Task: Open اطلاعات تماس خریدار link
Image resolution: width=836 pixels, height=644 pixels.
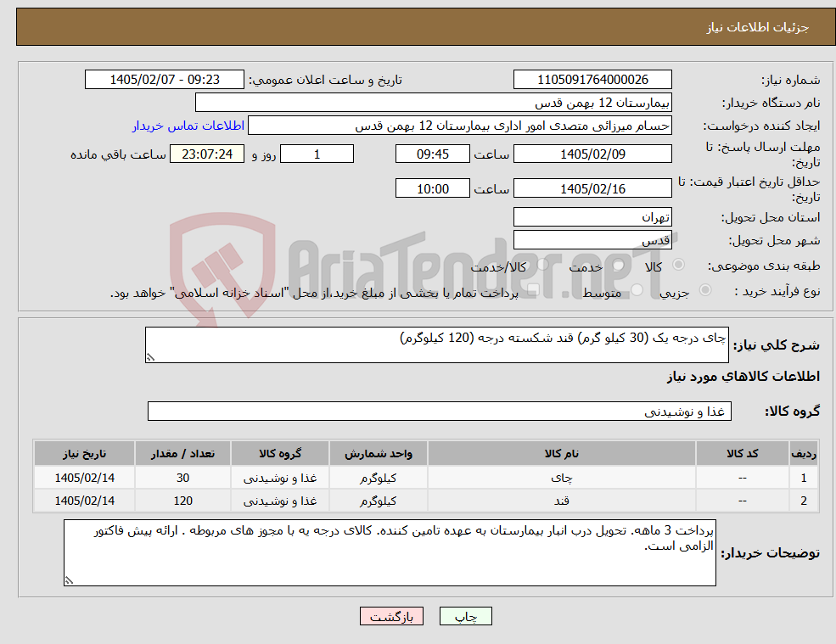Action: (188, 126)
